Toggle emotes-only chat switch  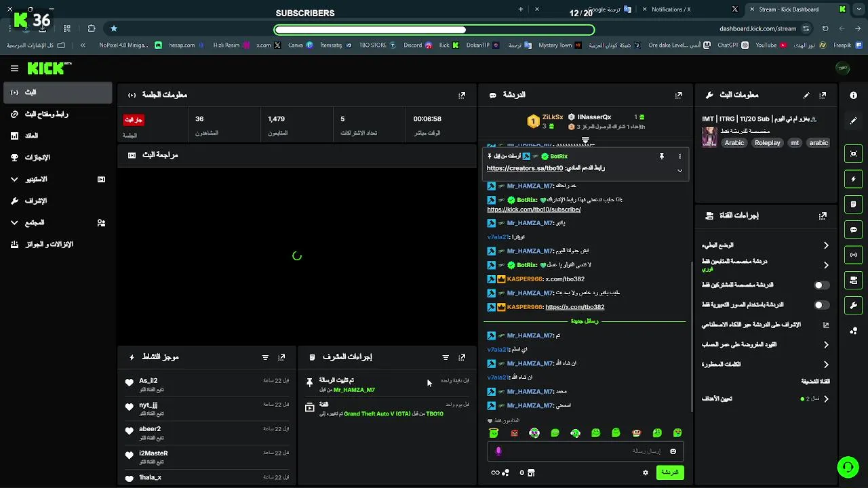[x=821, y=305]
